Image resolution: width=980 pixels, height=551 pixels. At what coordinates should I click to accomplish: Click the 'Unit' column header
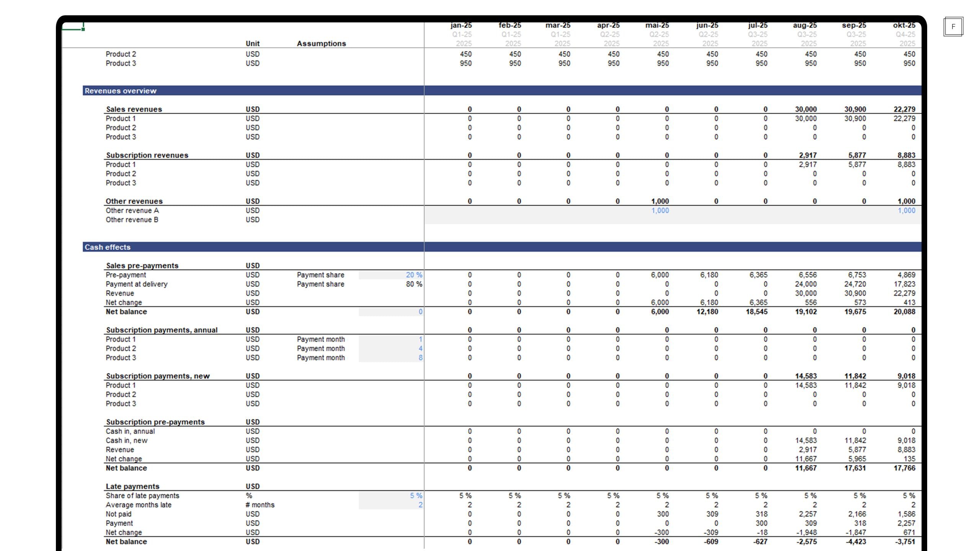tap(252, 44)
